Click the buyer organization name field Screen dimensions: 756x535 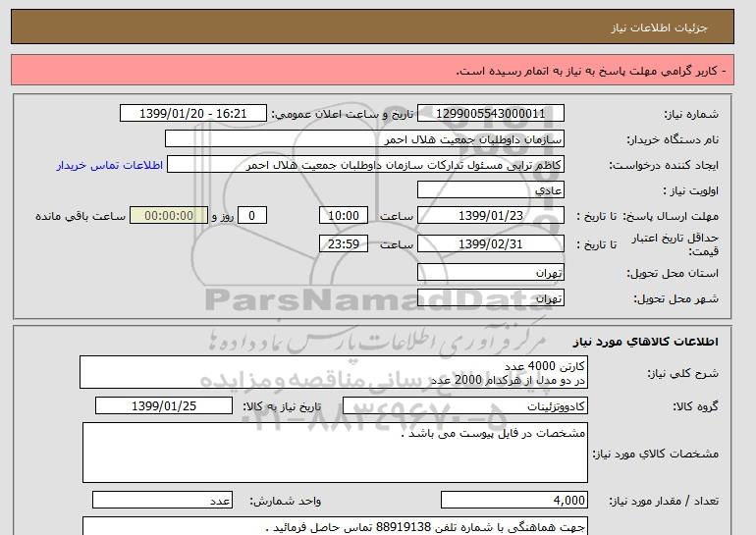tap(364, 138)
